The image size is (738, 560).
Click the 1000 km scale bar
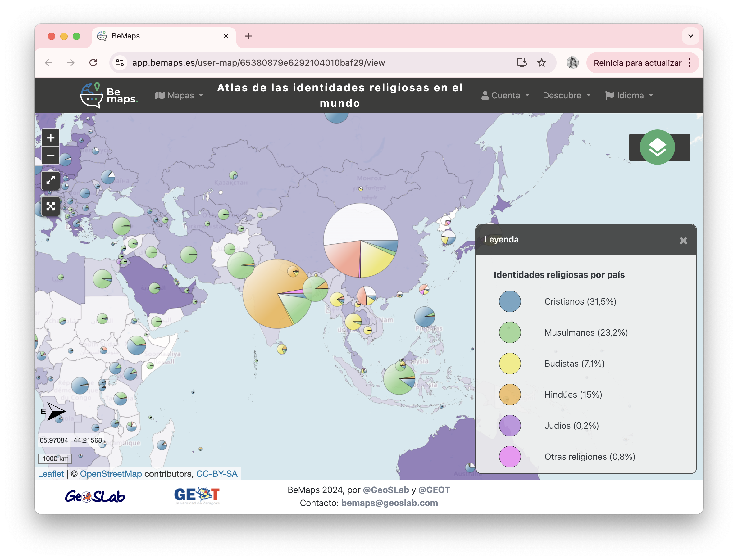pyautogui.click(x=55, y=458)
